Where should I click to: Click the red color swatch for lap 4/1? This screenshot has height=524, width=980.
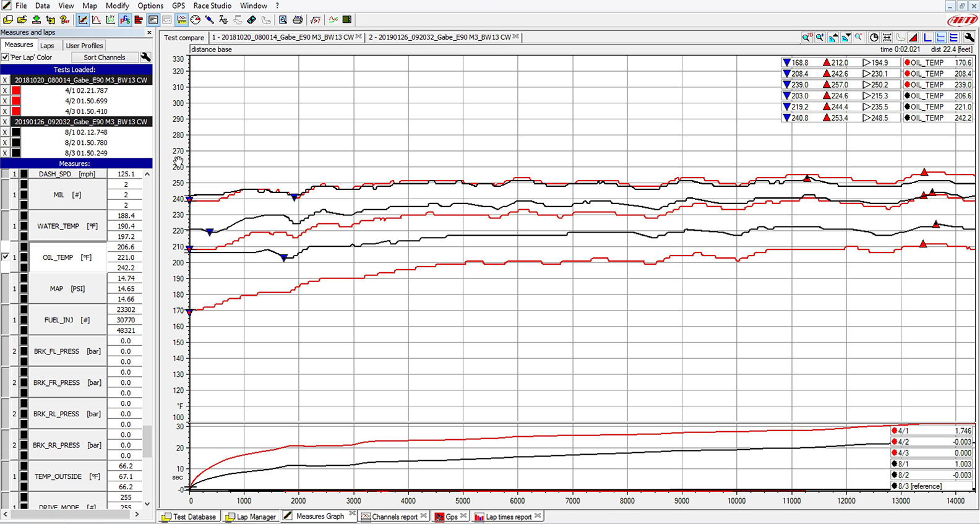tap(16, 90)
